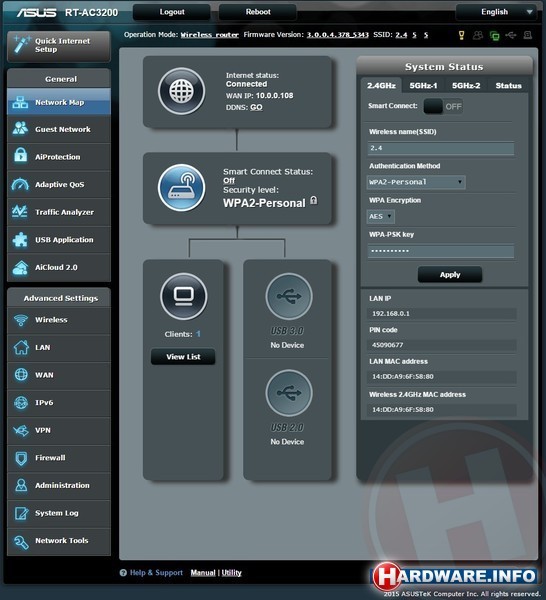Click the Logout button
The image size is (546, 600).
172,12
